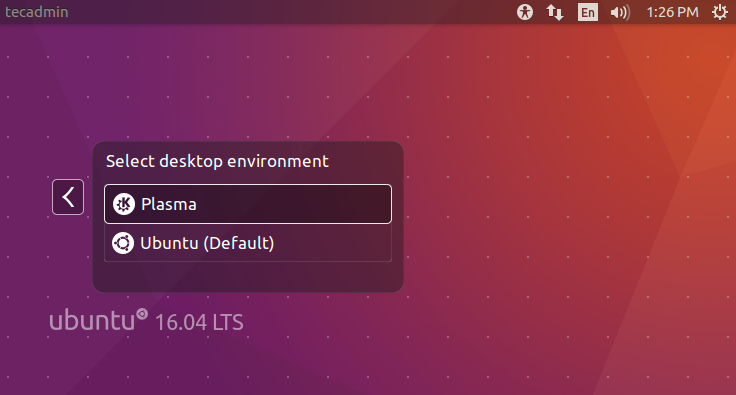Go back using the left arrow button

pos(68,197)
